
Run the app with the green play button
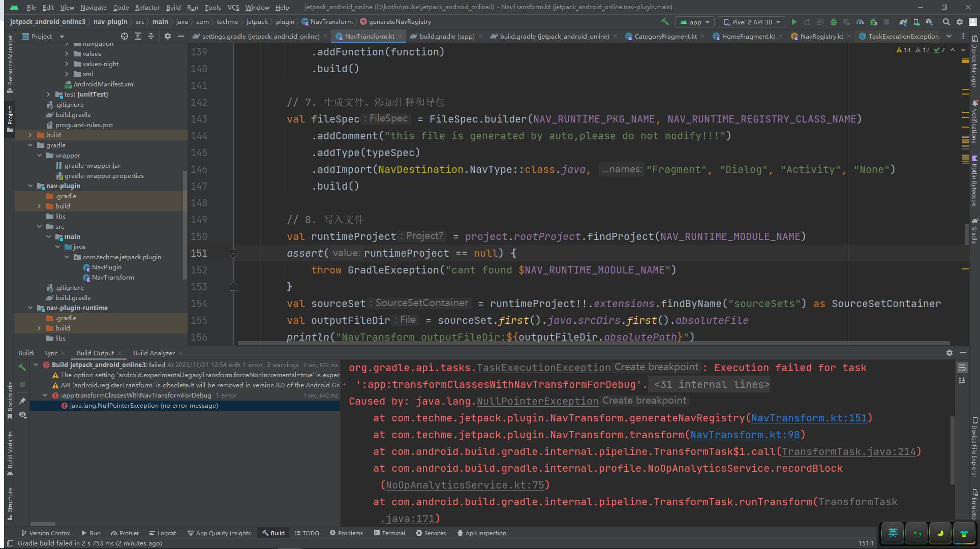click(x=793, y=22)
